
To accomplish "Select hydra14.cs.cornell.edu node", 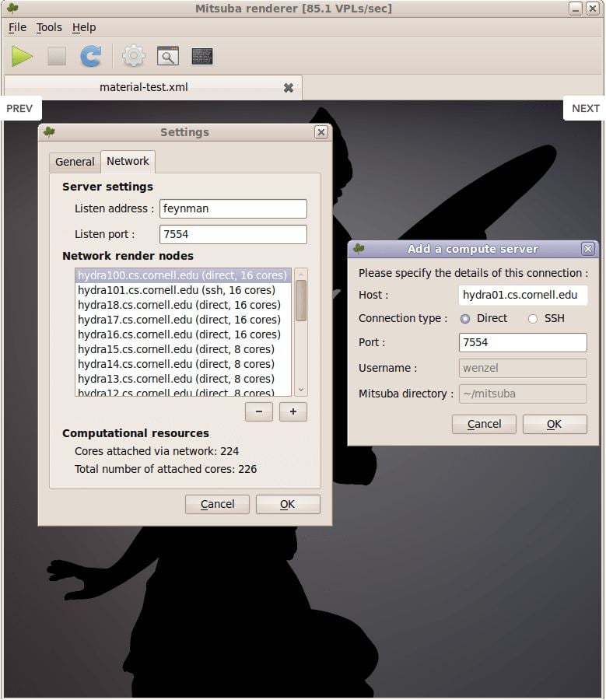I will (x=183, y=364).
